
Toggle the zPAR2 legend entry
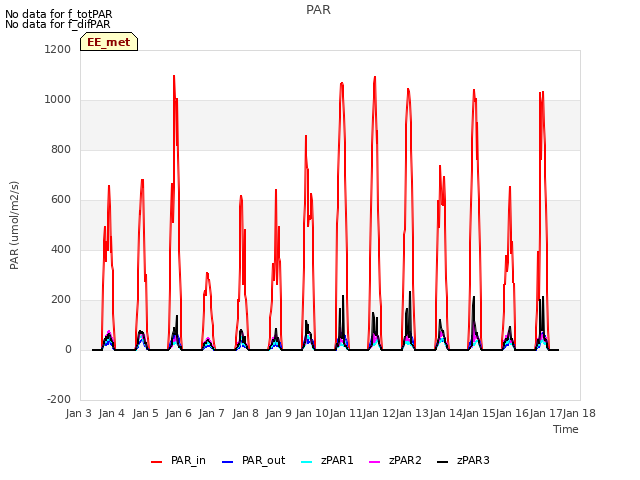[395, 460]
